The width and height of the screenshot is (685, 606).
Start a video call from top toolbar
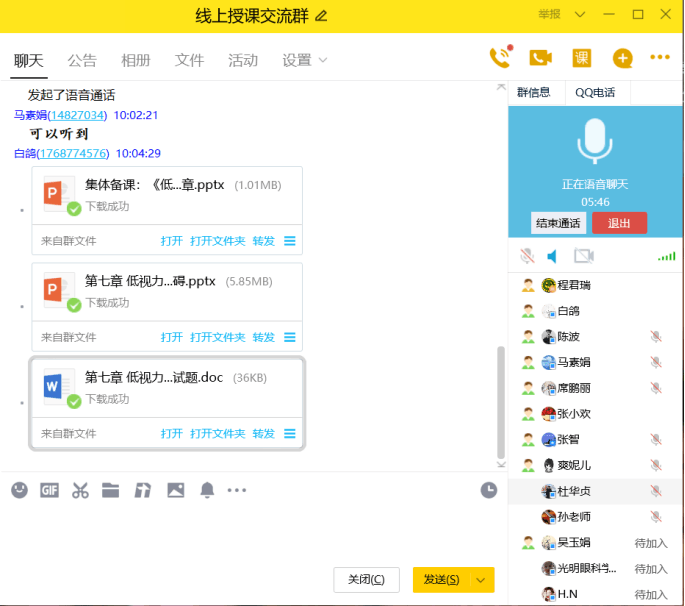(x=540, y=58)
